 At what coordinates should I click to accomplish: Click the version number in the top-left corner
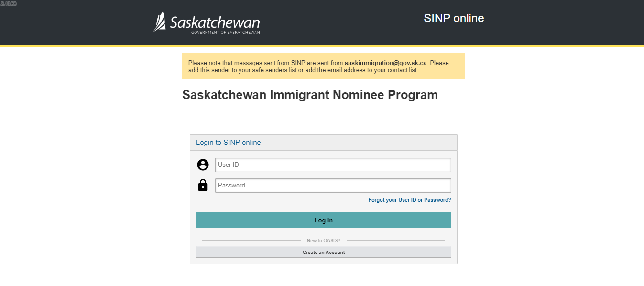pos(9,3)
